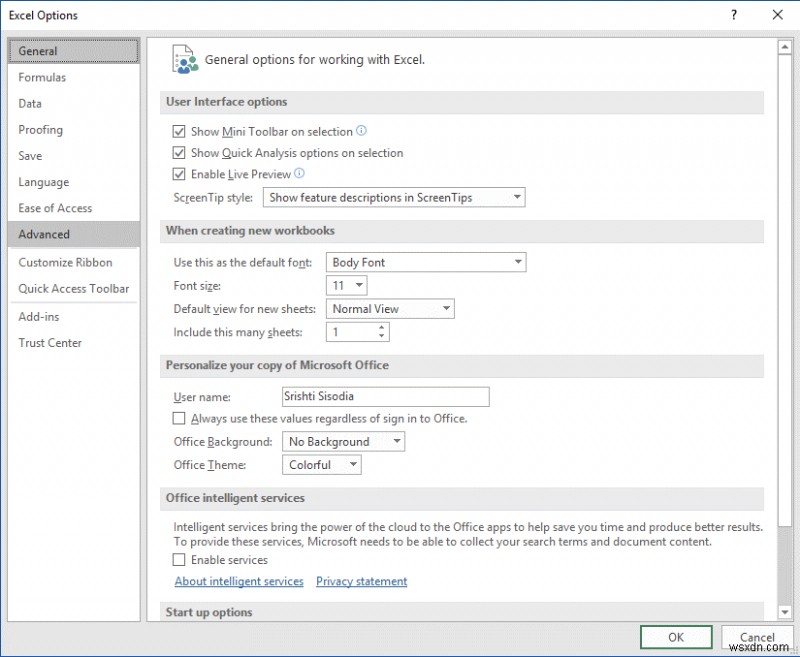The width and height of the screenshot is (800, 657).
Task: Open Help with the title bar question mark
Action: [x=733, y=15]
